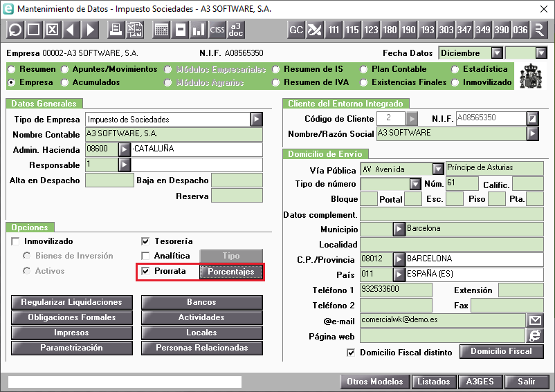The image size is (555, 392).
Task: Open the País lookup arrow
Action: [x=399, y=274]
